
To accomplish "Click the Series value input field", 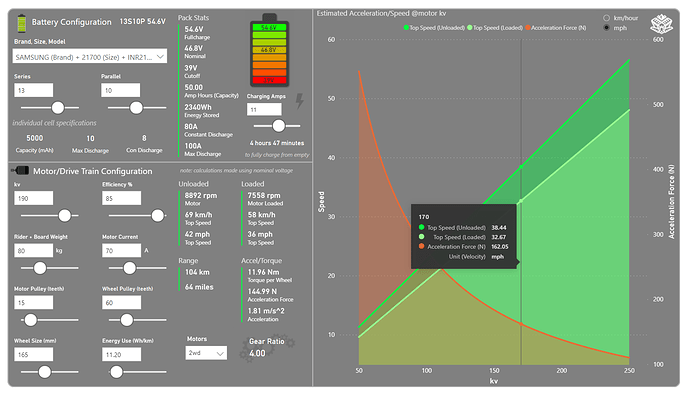I will (33, 90).
